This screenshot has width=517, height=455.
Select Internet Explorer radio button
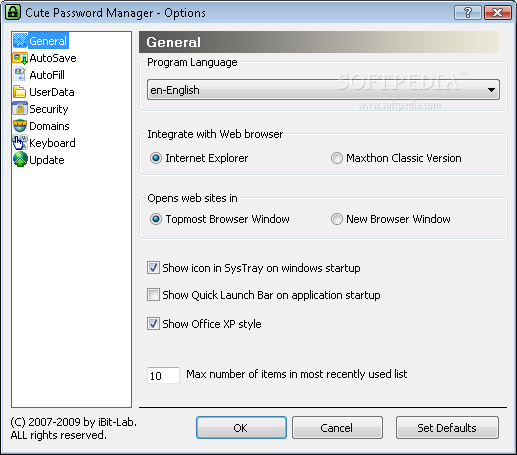156,158
